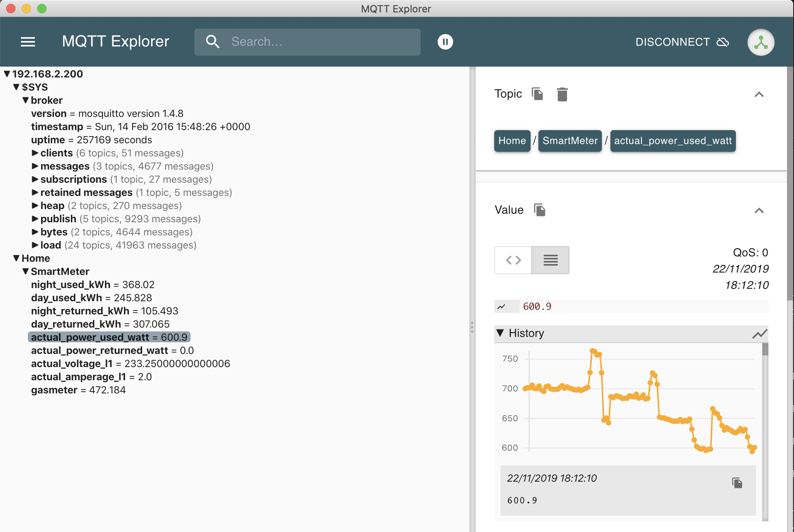Collapse the History section
This screenshot has height=532, width=794.
500,333
